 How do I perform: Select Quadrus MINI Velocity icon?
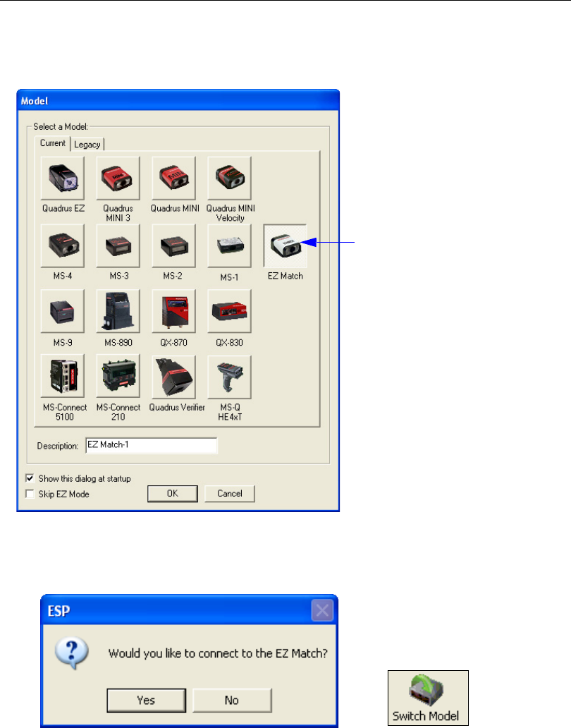[x=230, y=178]
